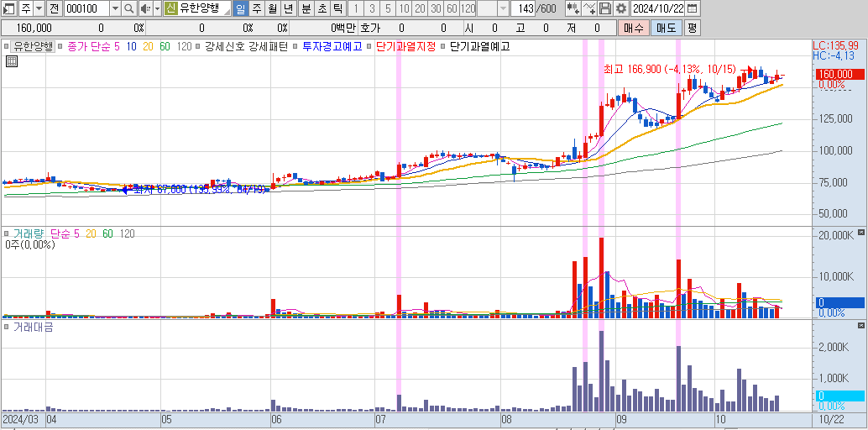
Task: Select interval 3 button
Action: coord(372,8)
